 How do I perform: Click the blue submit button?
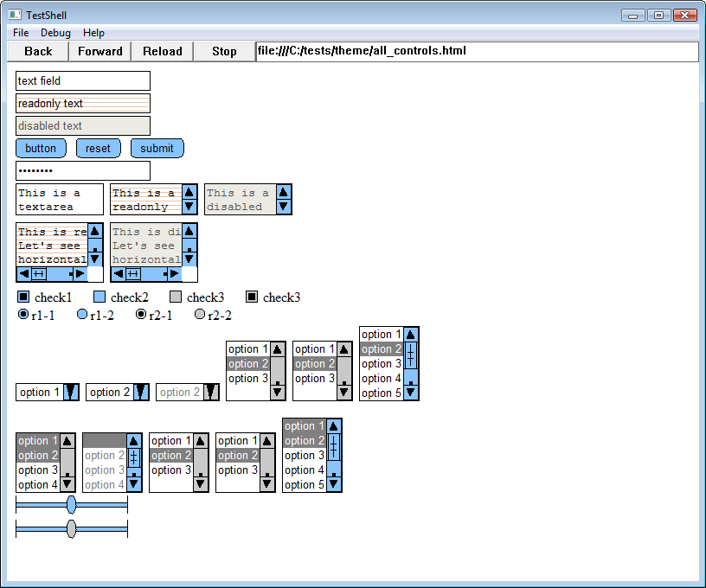157,148
